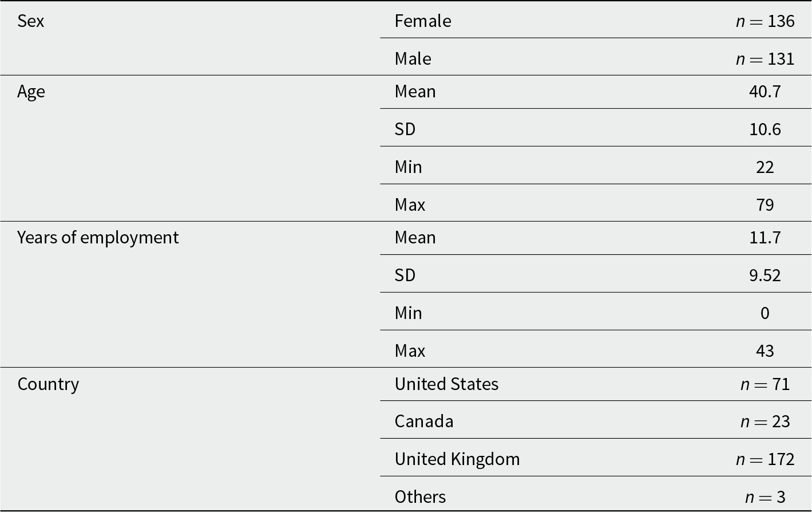This screenshot has width=812, height=512.
Task: Click the Age minimum value 22
Action: [x=765, y=167]
